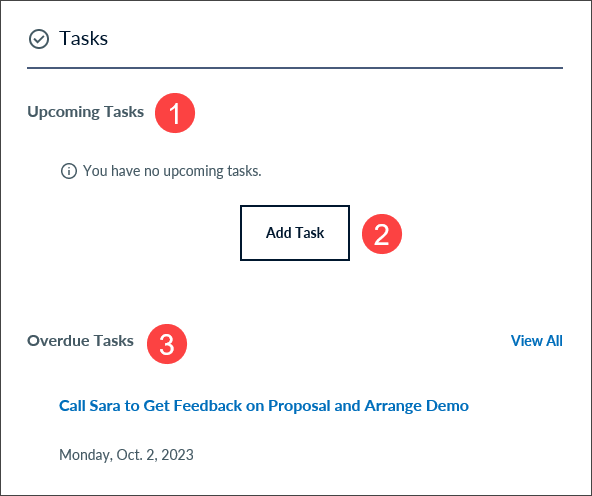592x496 pixels.
Task: Click the Monday, Oct. 2, 2023 due date
Action: [126, 455]
